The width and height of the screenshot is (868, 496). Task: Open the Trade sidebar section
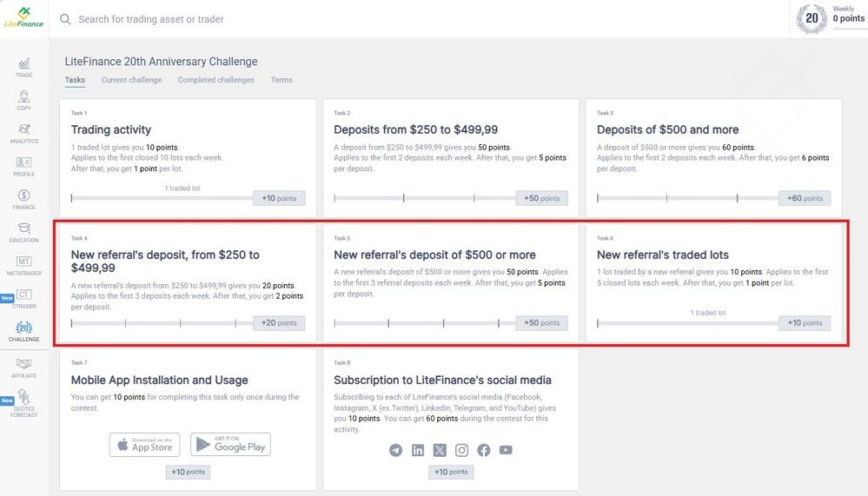[23, 68]
